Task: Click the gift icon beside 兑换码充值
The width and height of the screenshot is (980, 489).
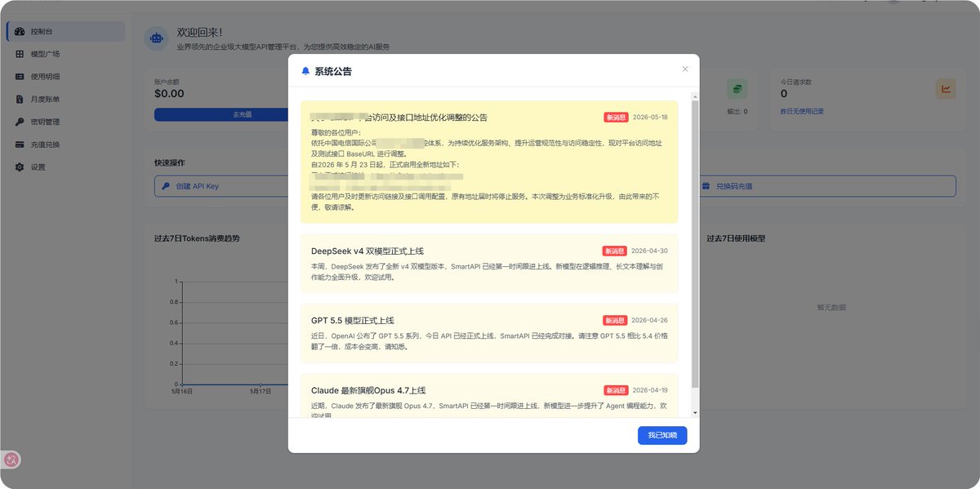Action: coord(706,186)
